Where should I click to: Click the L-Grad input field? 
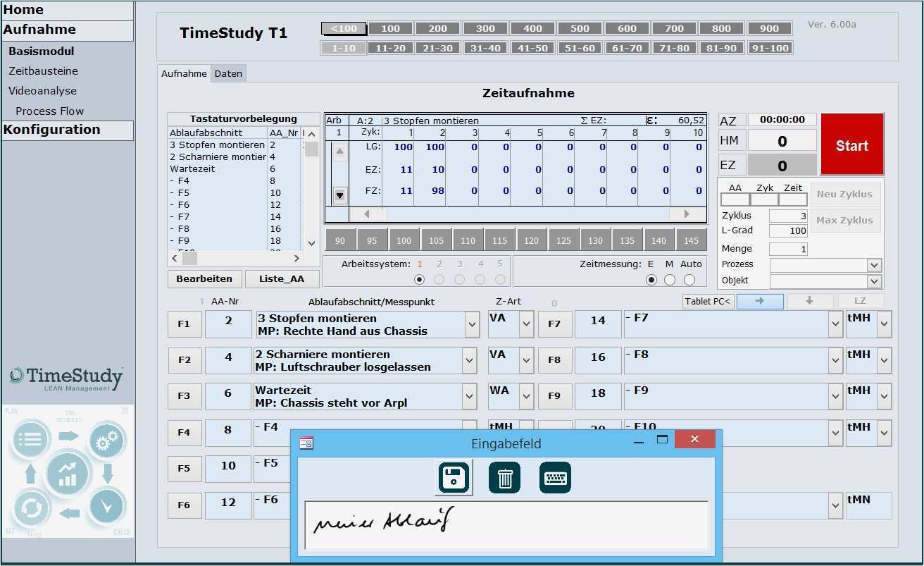click(788, 230)
